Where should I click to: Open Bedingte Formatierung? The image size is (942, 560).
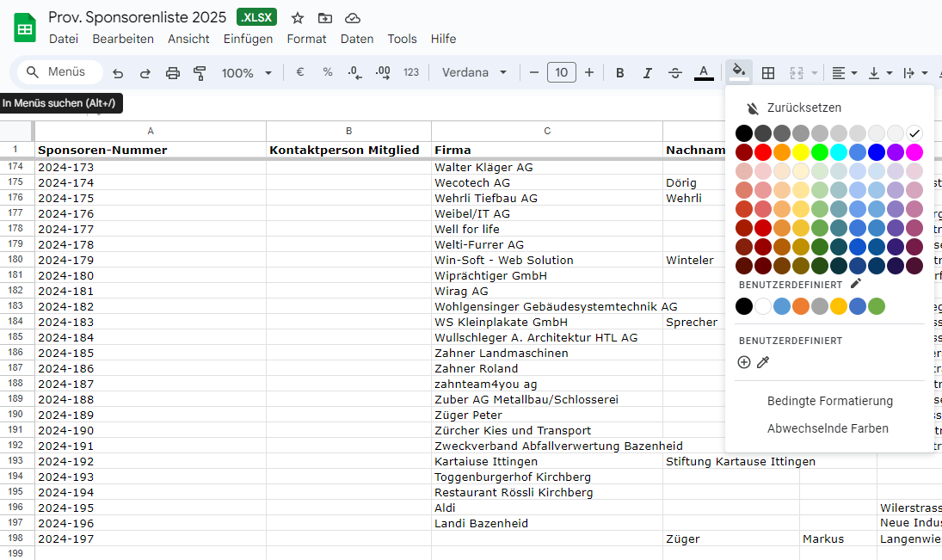click(x=829, y=402)
